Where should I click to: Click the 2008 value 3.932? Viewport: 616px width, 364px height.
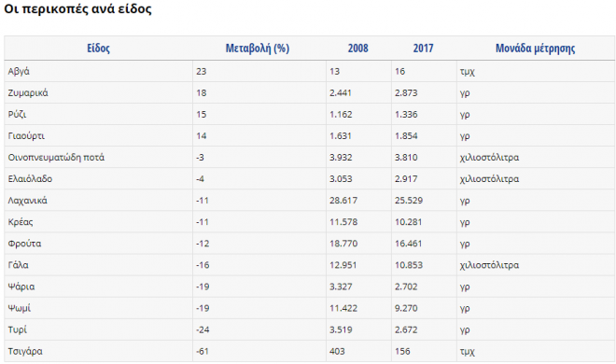pyautogui.click(x=341, y=158)
